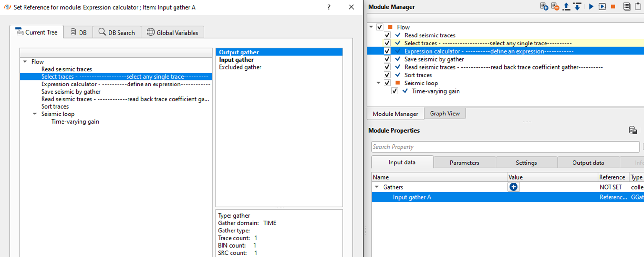This screenshot has height=257, width=644.
Task: Select Input gather in the gather list
Action: coord(236,60)
